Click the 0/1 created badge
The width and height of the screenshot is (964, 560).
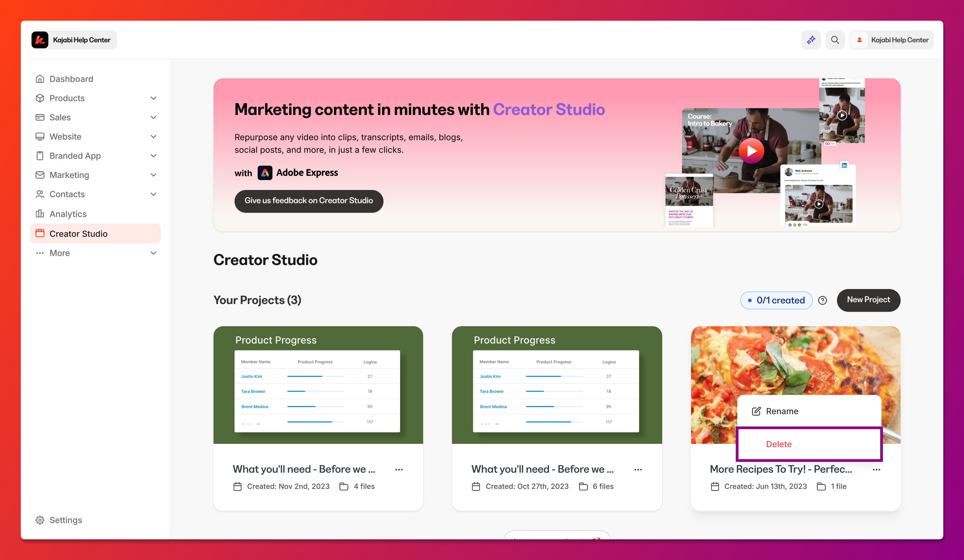pos(776,300)
